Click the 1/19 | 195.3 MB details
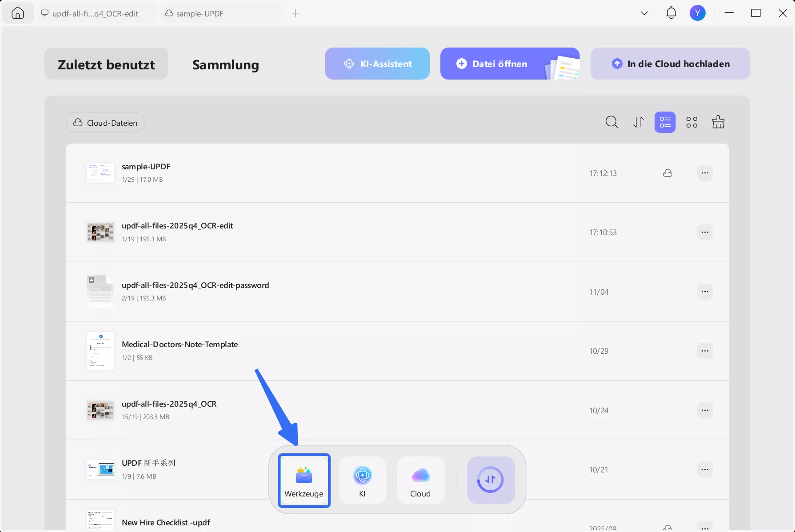Viewport: 795px width, 532px height. pyautogui.click(x=144, y=239)
